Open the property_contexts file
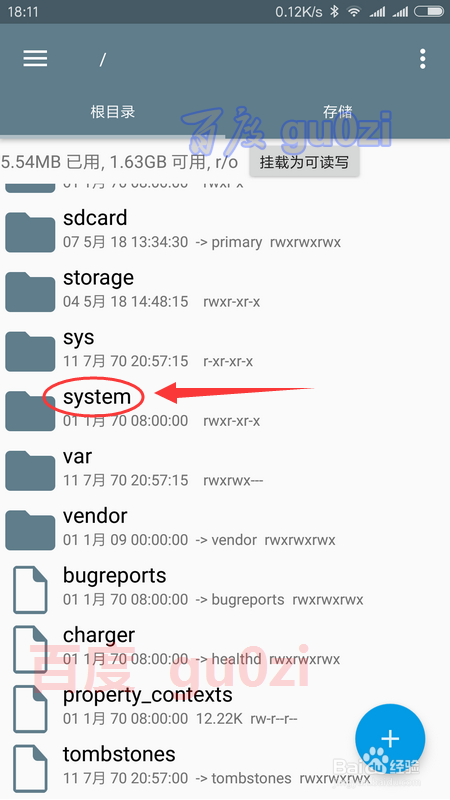Viewport: 450px width, 800px height. [x=225, y=707]
